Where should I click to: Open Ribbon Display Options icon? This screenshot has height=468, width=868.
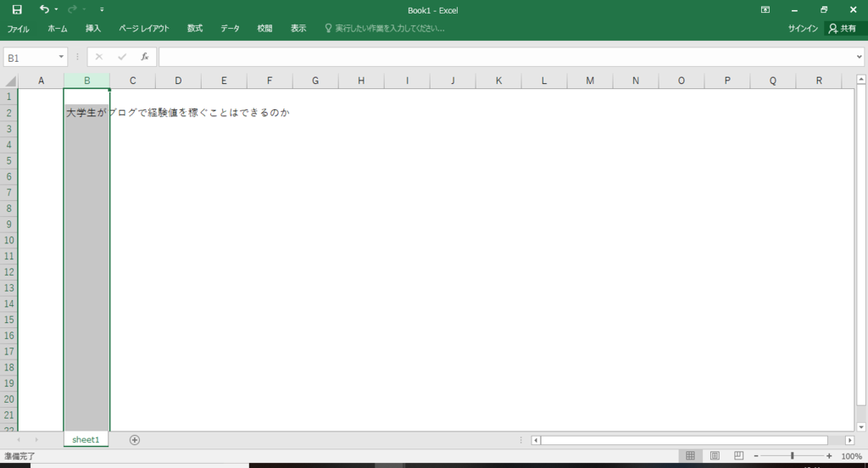point(765,9)
